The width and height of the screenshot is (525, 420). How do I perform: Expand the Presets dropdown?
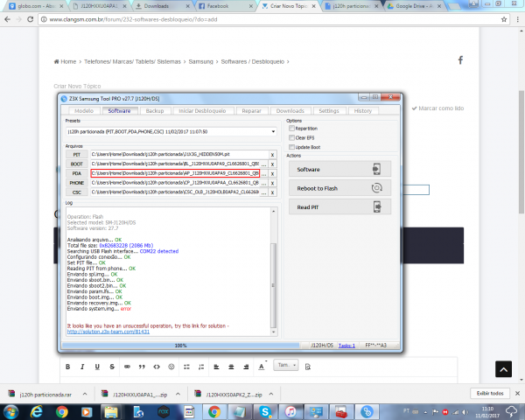(273, 131)
